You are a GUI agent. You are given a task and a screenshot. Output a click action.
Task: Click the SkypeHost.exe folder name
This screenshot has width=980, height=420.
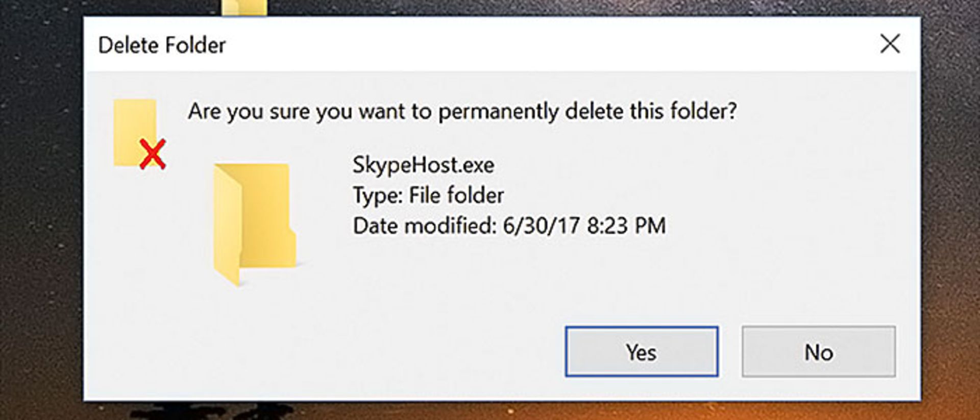coord(424,165)
